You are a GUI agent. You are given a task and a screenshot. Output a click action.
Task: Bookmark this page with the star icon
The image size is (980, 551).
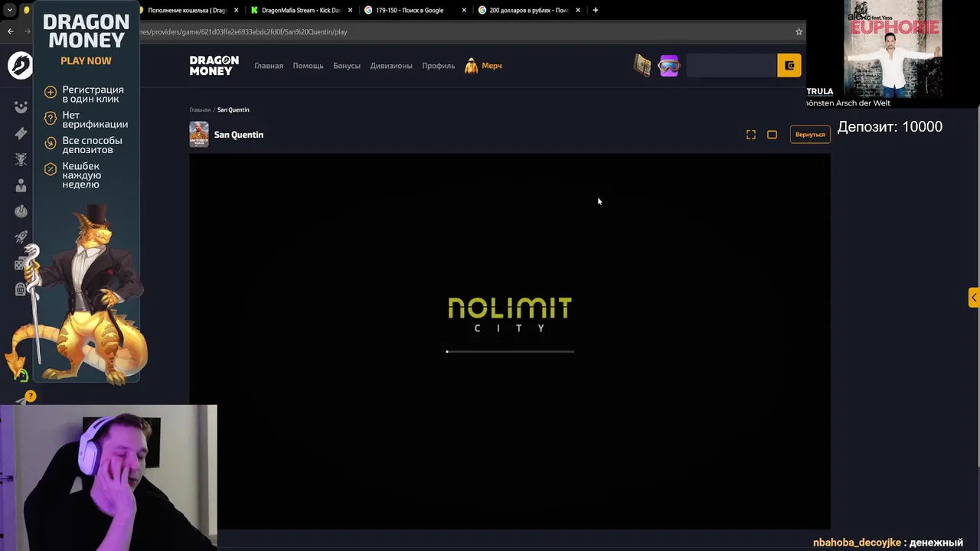(799, 32)
